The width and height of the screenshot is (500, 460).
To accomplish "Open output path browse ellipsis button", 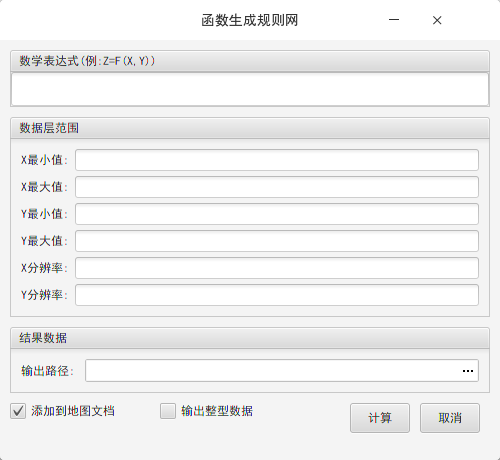I will (x=468, y=371).
